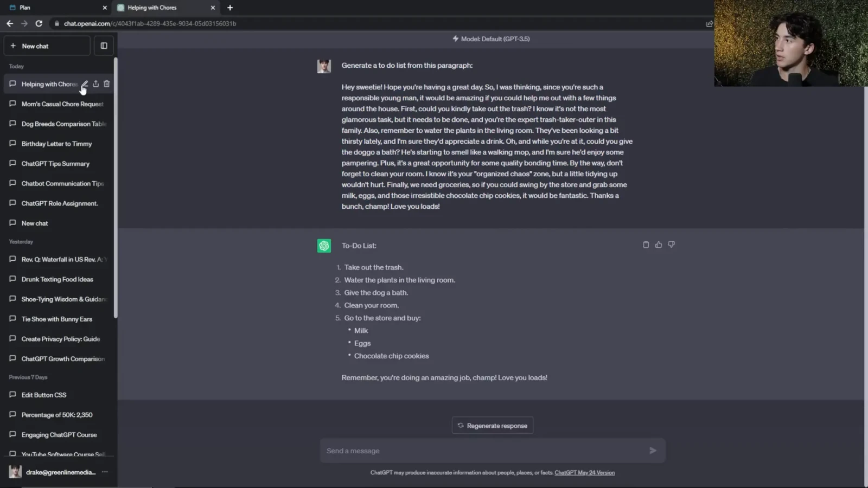This screenshot has width=868, height=488.
Task: Open Dog Breeds Comparison Table chat
Action: [59, 124]
